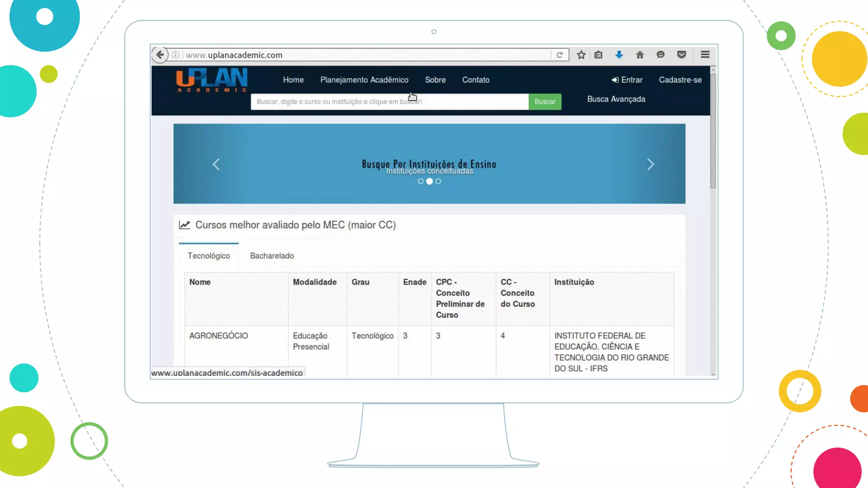Switch to the Bacharelado tab

click(x=272, y=256)
